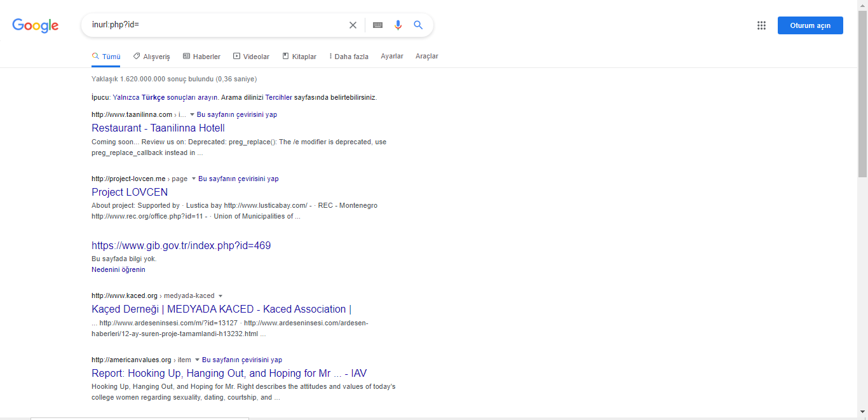Open Ayarlar settings menu

click(x=392, y=56)
